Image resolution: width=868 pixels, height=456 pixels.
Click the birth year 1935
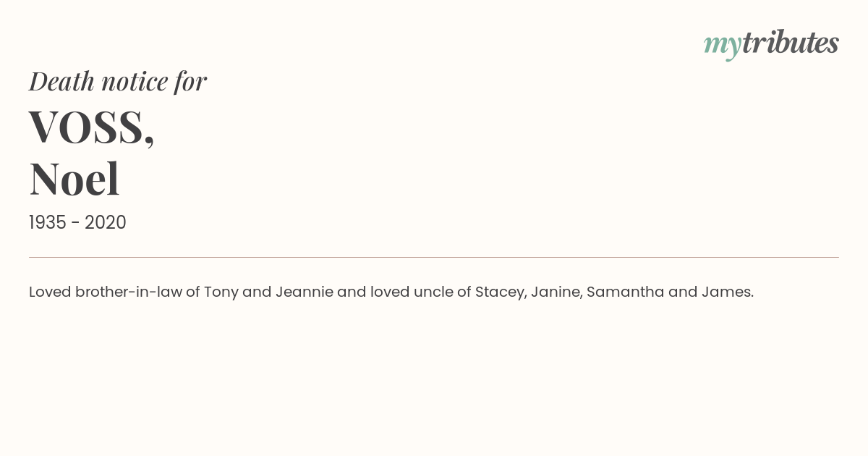(48, 223)
